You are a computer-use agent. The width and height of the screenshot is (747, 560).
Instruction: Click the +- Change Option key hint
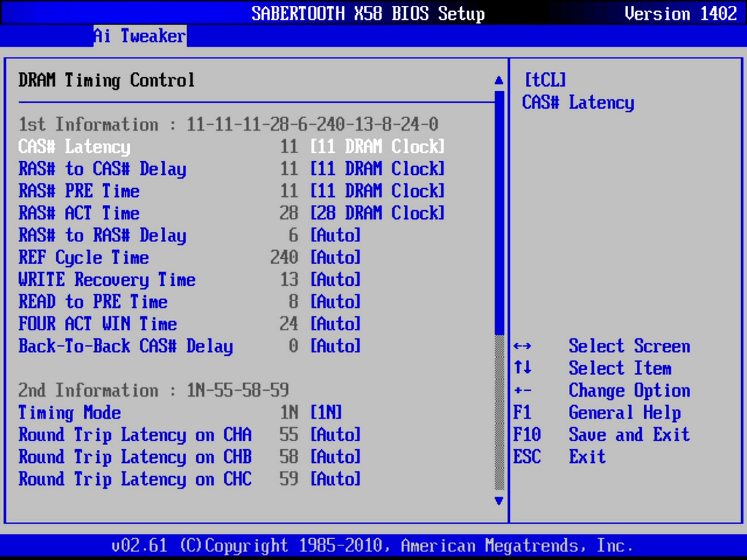coord(522,391)
